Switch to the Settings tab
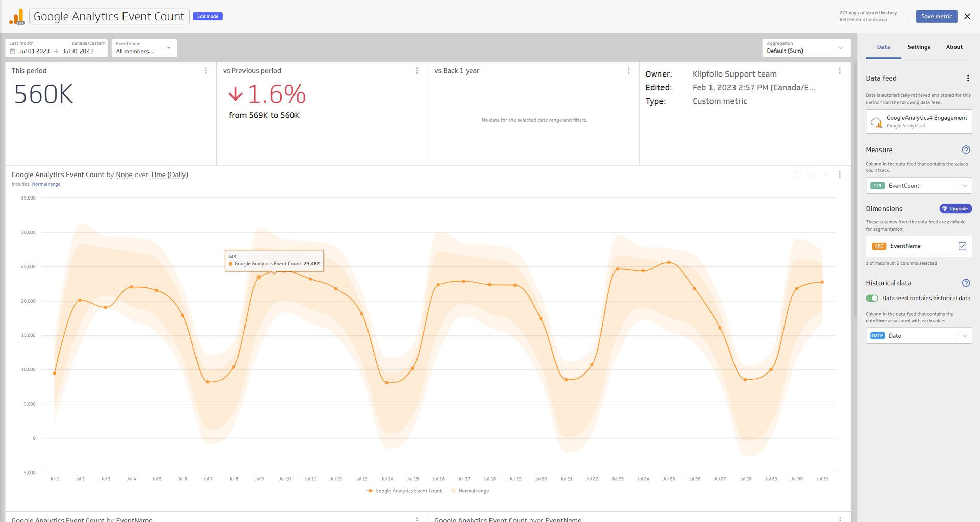The height and width of the screenshot is (522, 980). point(919,47)
